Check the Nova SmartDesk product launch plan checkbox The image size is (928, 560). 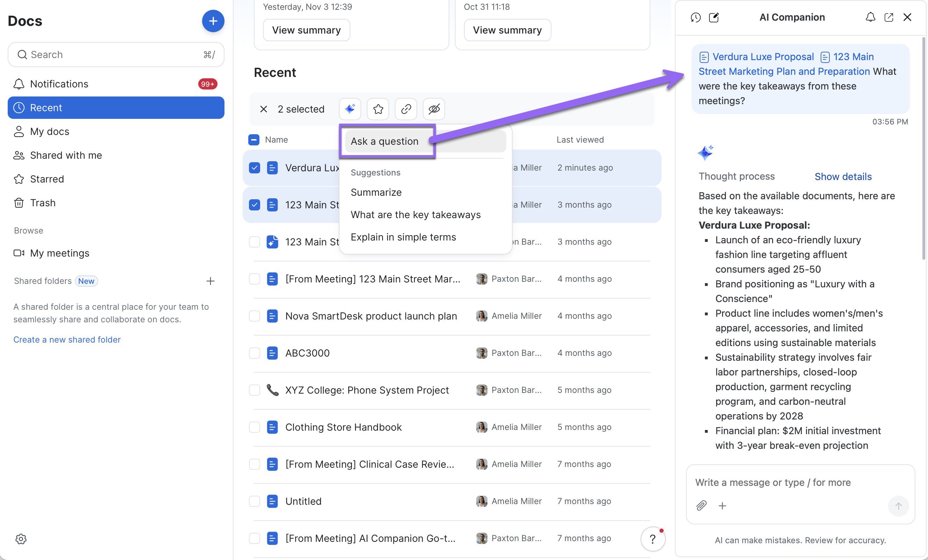(x=255, y=316)
